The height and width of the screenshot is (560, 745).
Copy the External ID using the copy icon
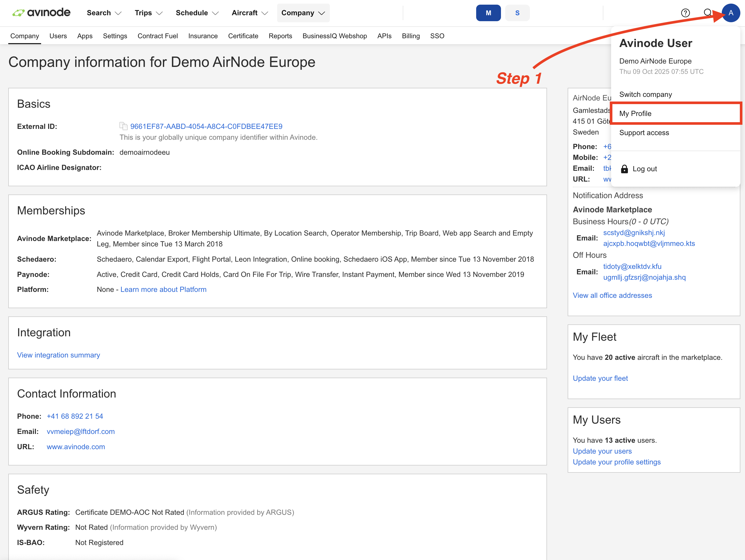point(123,126)
